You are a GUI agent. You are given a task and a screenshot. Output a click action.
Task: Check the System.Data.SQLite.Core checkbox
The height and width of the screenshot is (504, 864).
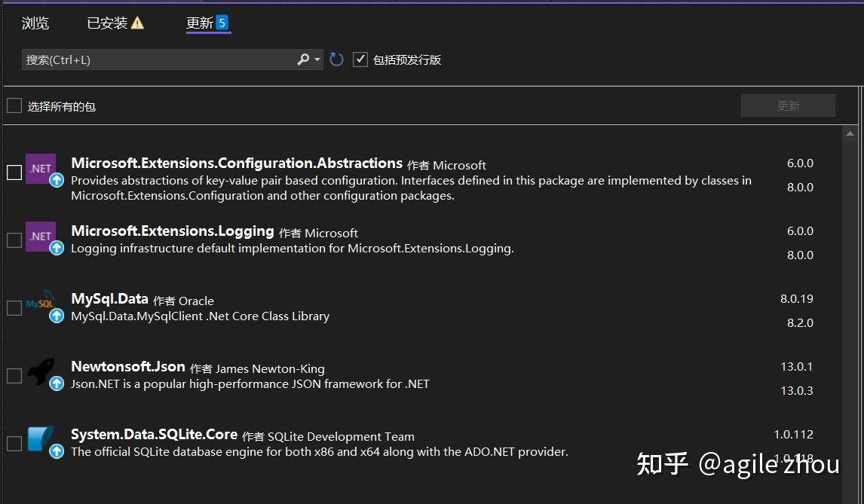[x=13, y=443]
